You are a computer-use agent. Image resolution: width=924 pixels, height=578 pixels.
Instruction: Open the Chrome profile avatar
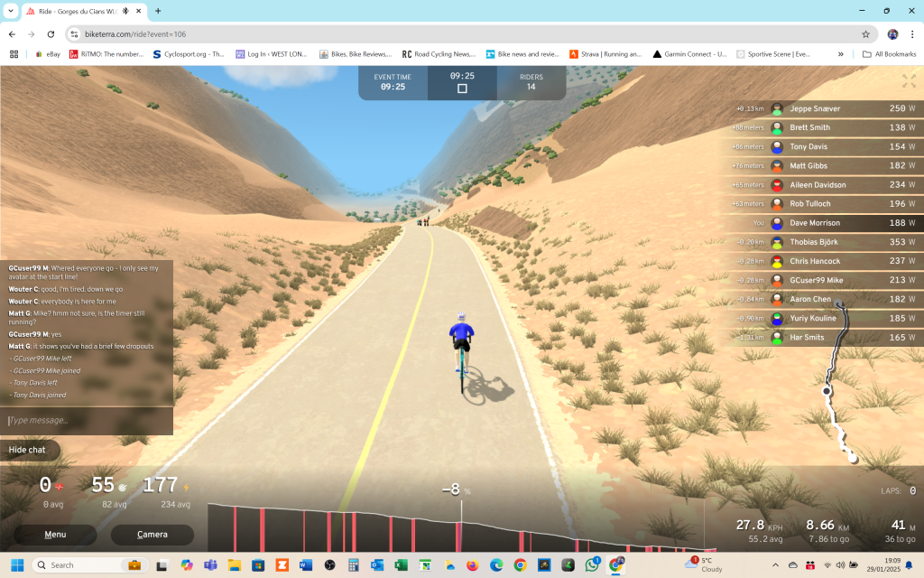point(892,34)
